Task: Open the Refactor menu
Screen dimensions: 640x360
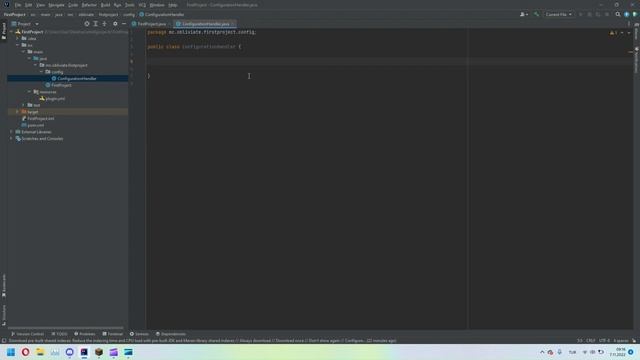Action: 89,5
